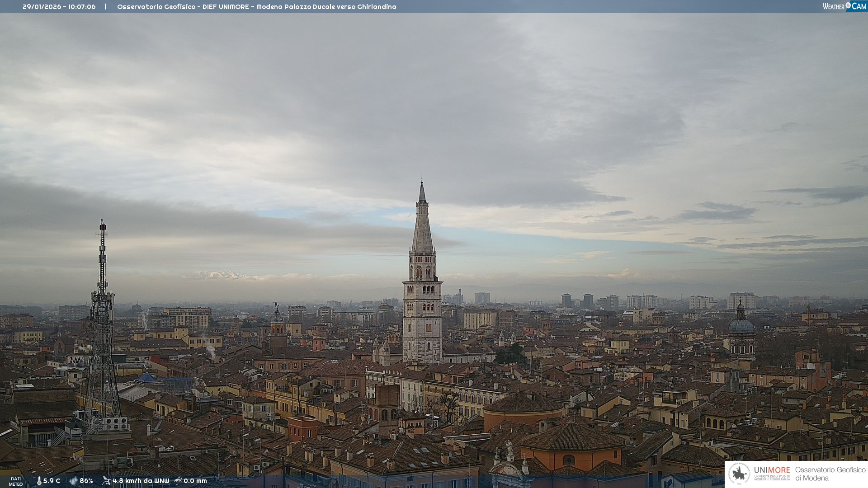868x488 pixels.
Task: Click the rain umbrella precipitation icon
Action: [178, 481]
